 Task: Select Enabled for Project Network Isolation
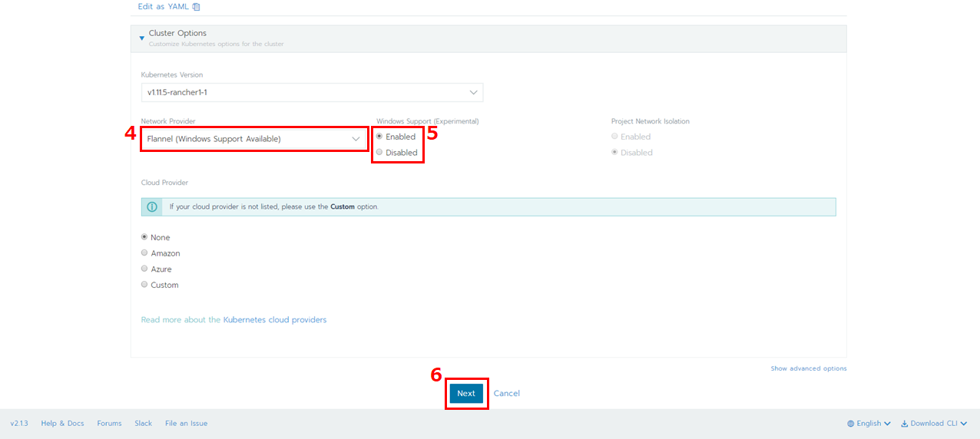pyautogui.click(x=614, y=137)
